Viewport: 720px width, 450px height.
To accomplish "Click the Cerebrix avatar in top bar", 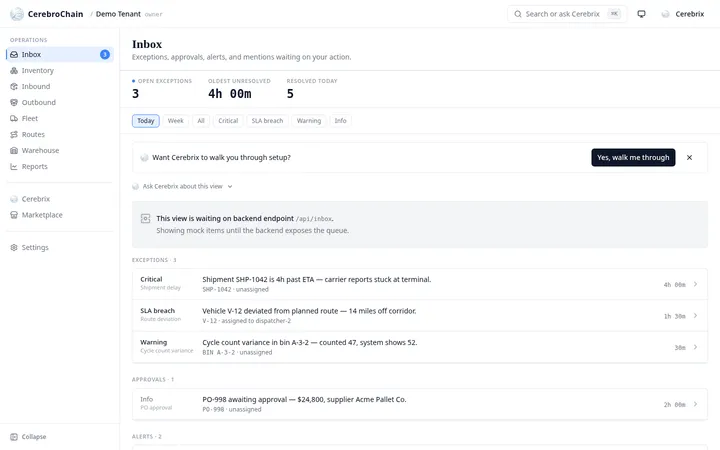I will coord(665,14).
